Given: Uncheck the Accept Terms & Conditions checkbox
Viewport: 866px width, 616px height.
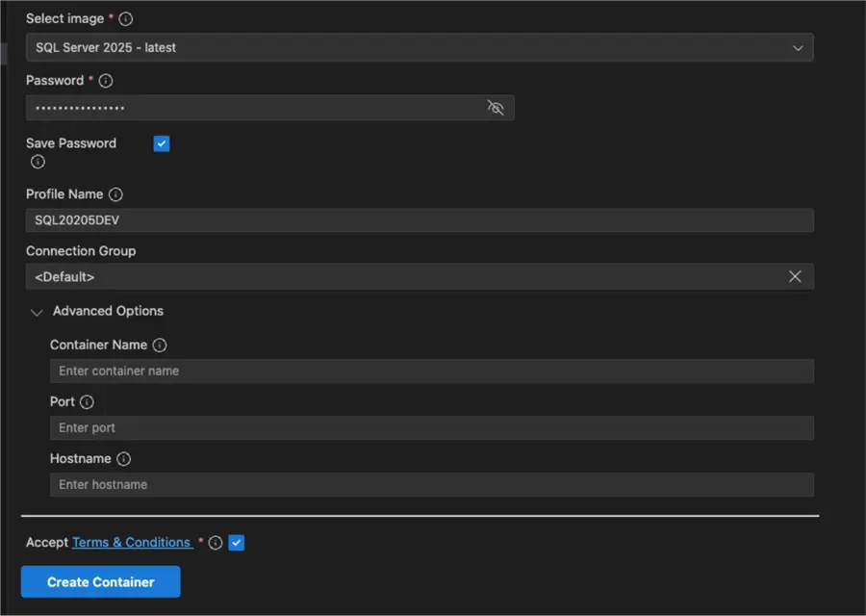Looking at the screenshot, I should point(236,542).
